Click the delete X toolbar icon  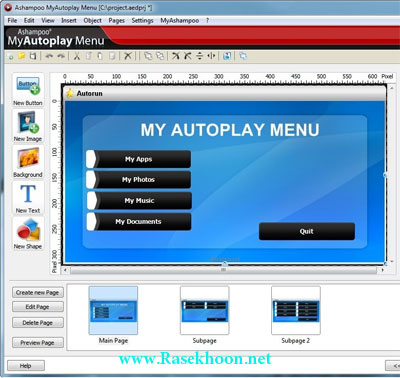(128, 56)
